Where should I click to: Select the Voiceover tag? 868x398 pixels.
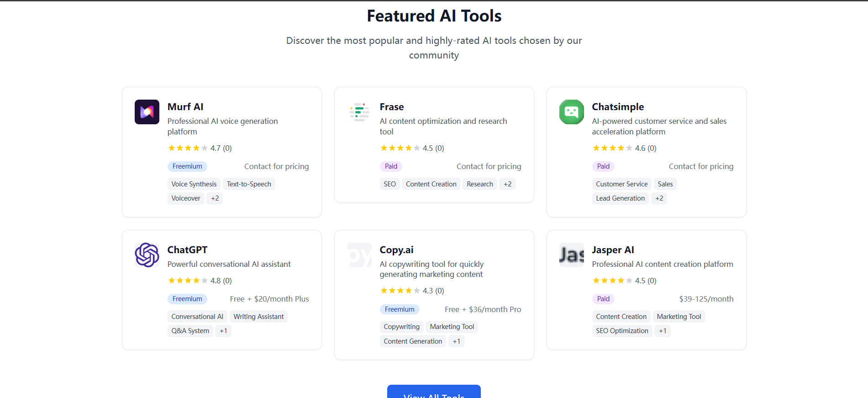(x=186, y=198)
